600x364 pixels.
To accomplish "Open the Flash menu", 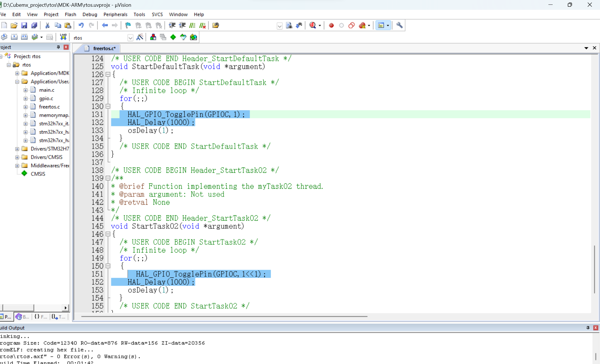I will coord(70,15).
